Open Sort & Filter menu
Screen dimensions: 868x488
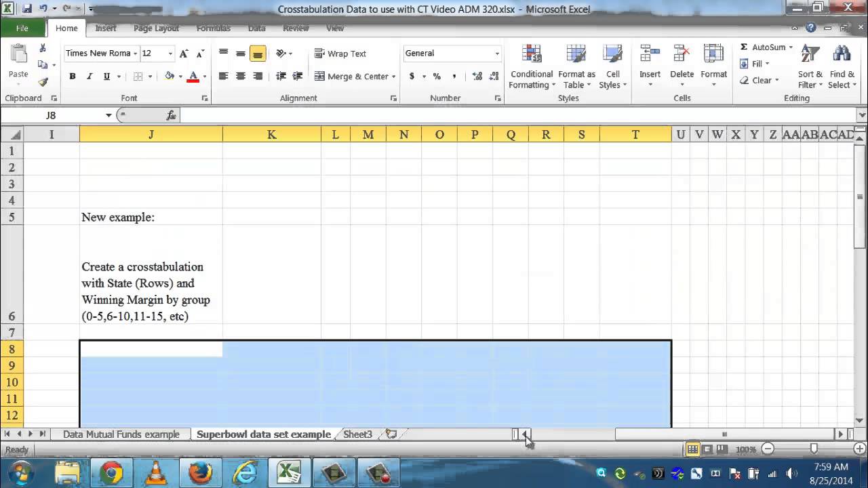tap(810, 66)
